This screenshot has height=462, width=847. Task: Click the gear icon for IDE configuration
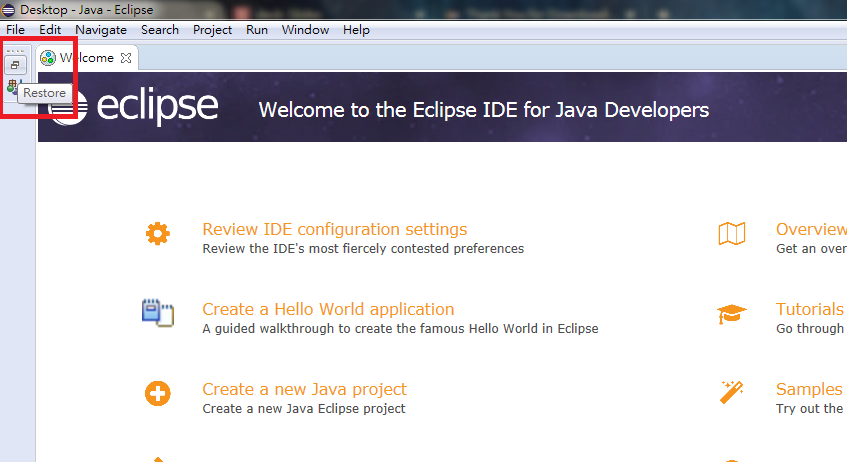pyautogui.click(x=158, y=233)
